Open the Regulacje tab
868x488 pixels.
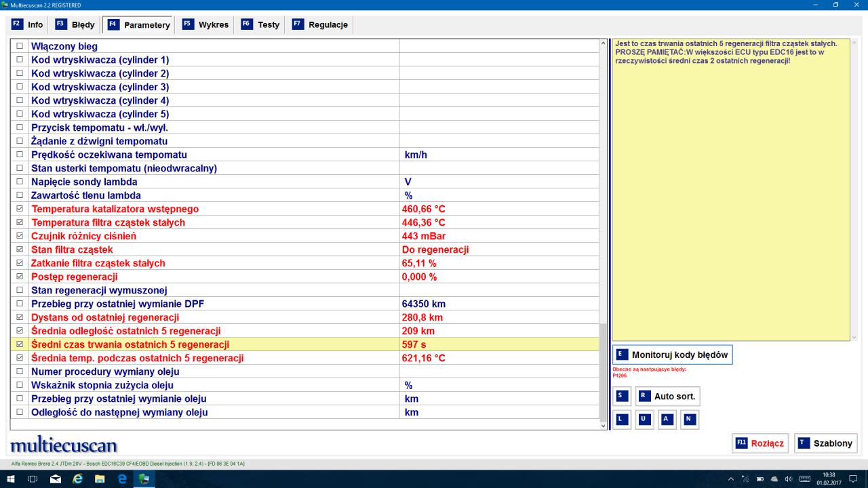tap(320, 24)
